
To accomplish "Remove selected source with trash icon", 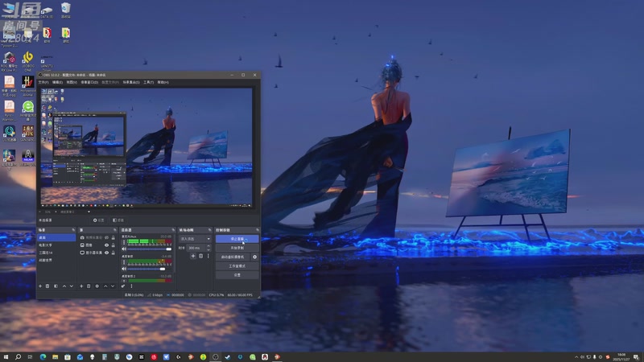I will point(89,286).
